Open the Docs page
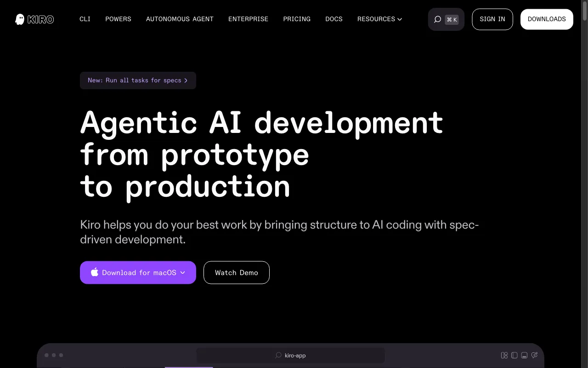 coord(334,19)
